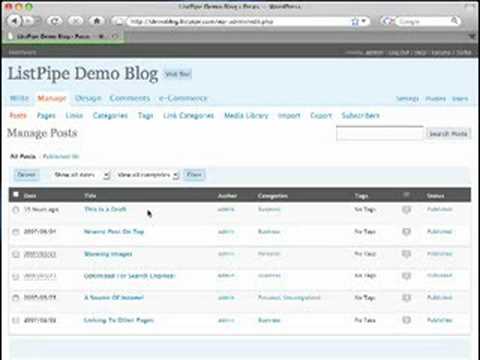The width and height of the screenshot is (480, 360).
Task: Open the Export submenu item
Action: click(x=321, y=115)
